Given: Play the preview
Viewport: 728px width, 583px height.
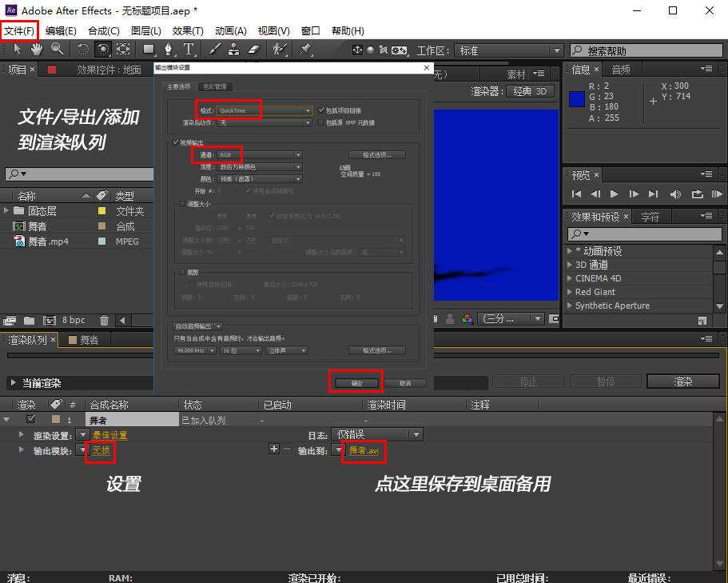Looking at the screenshot, I should [x=614, y=194].
